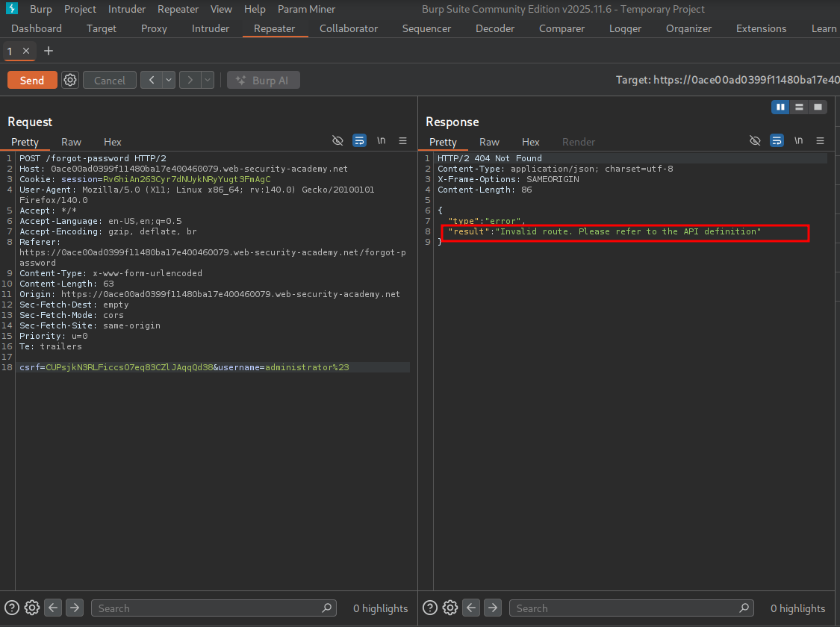Click the Send button
Screen dimensions: 840x627
(x=32, y=81)
